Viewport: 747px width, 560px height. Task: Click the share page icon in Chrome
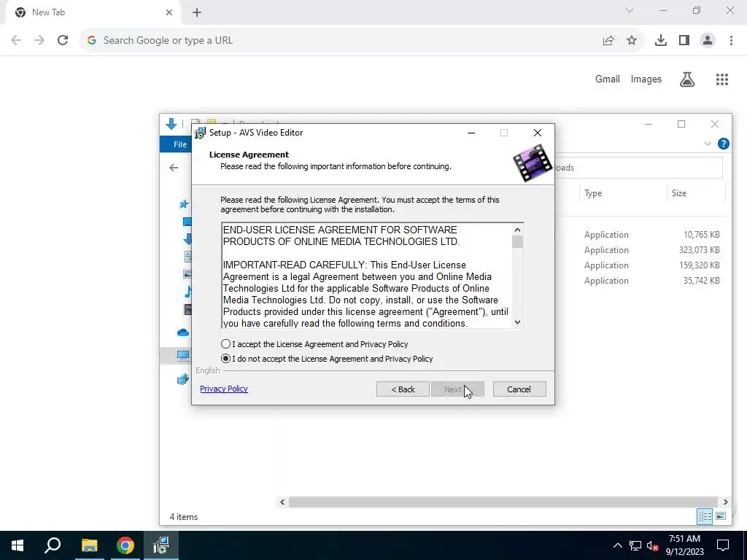608,41
